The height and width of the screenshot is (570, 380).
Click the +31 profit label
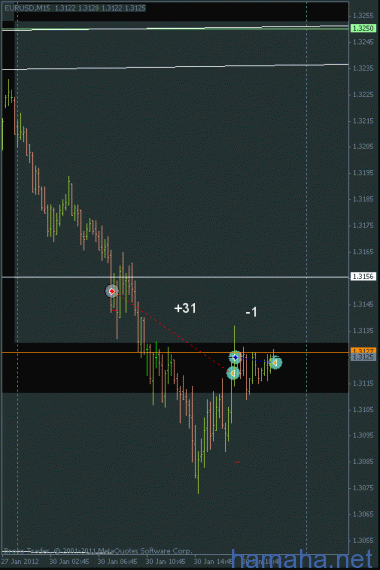tap(185, 308)
